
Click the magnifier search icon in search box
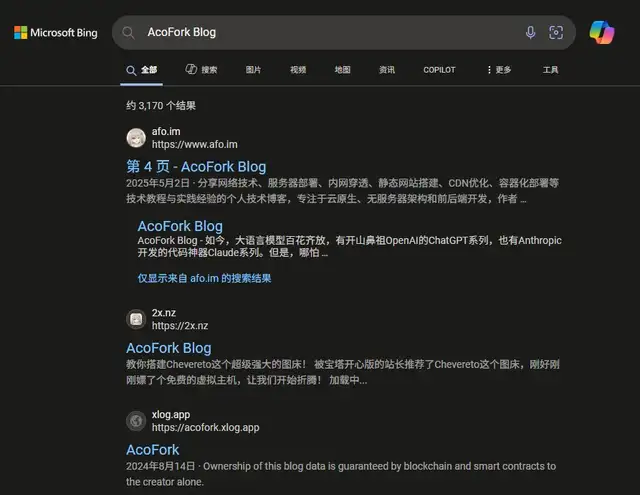(128, 33)
